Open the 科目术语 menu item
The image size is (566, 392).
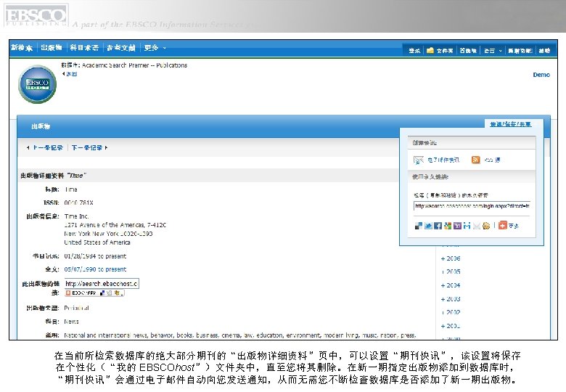84,48
